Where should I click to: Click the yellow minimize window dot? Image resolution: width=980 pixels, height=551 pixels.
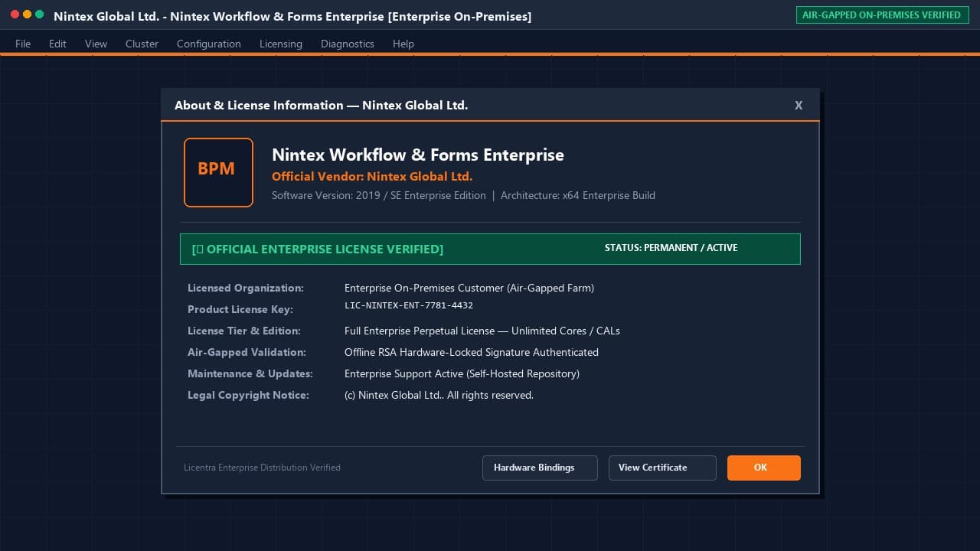28,15
